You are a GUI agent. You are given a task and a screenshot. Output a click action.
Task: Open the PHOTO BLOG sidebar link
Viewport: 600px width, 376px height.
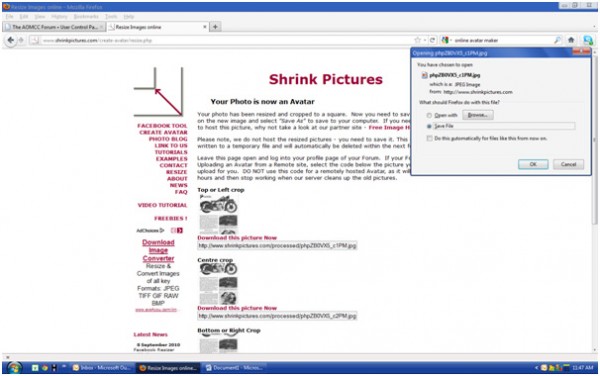click(168, 139)
